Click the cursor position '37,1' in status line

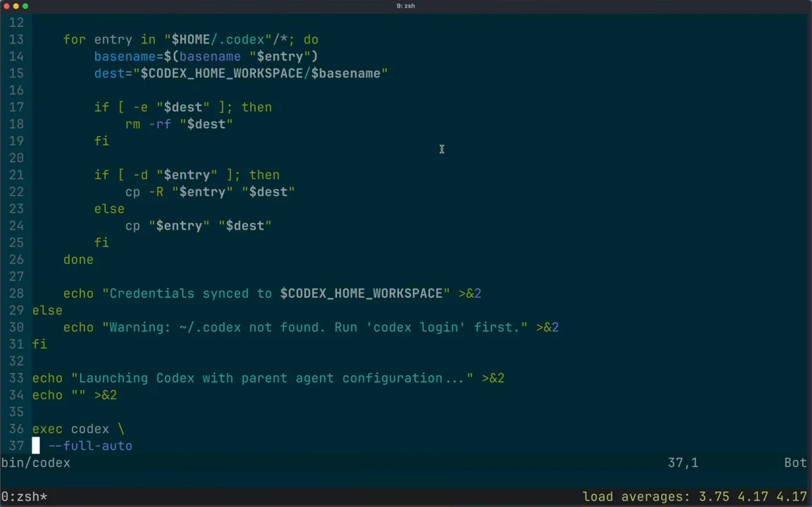click(x=683, y=463)
